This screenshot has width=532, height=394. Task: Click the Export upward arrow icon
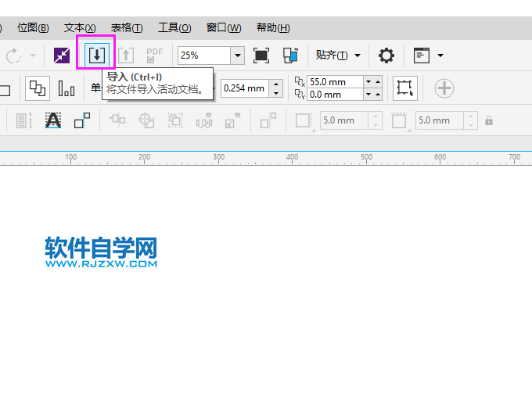(x=126, y=56)
